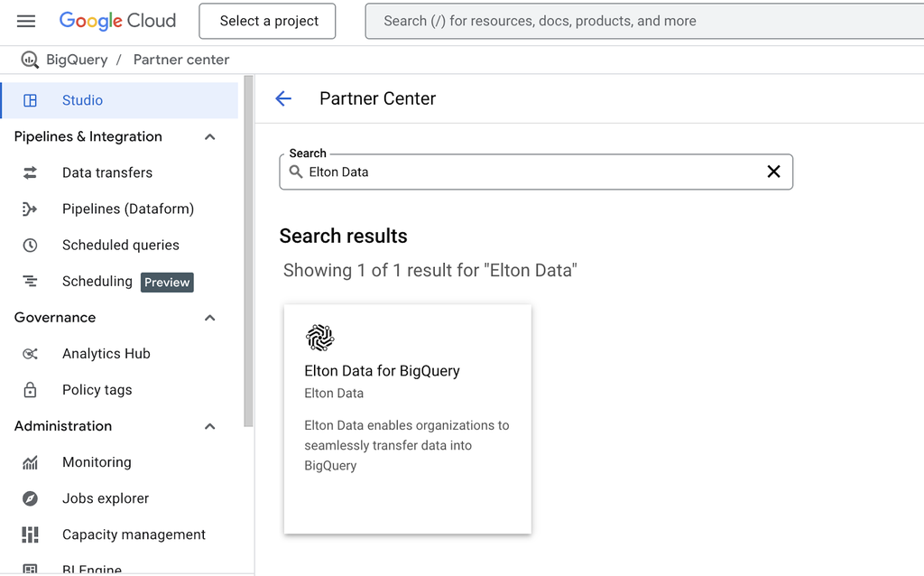Open Monitoring from the sidebar
This screenshot has width=924, height=576.
(x=97, y=462)
